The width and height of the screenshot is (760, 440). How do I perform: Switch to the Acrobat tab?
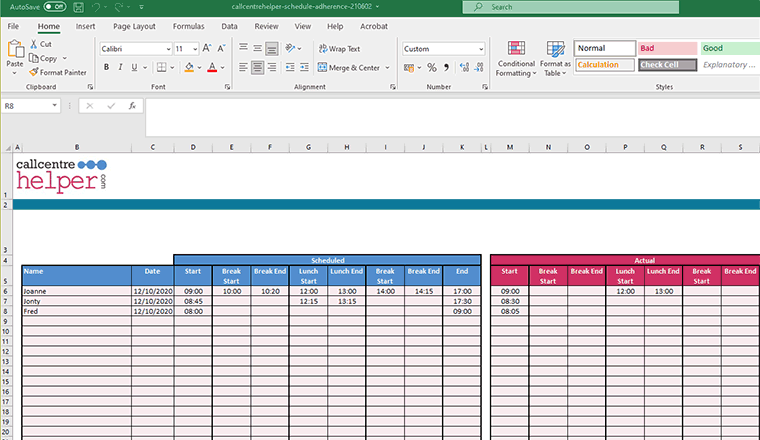point(374,26)
